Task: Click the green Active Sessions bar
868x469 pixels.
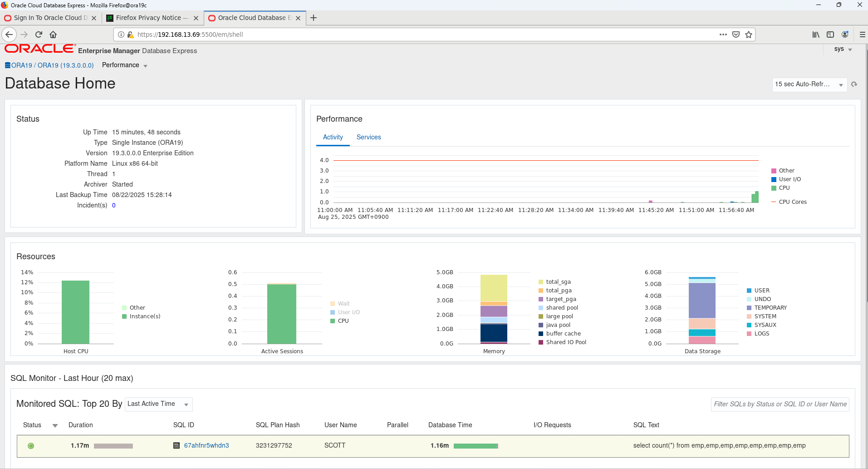Action: (282, 314)
